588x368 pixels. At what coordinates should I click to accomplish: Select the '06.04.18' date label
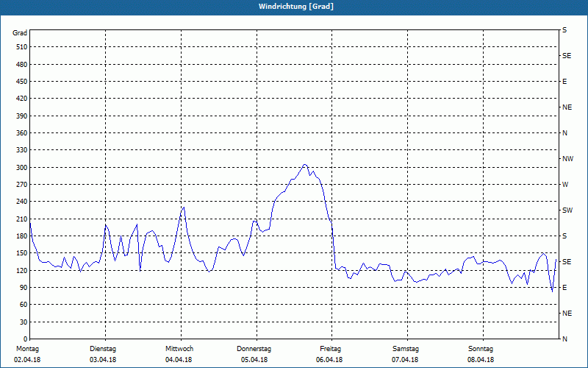coord(329,360)
